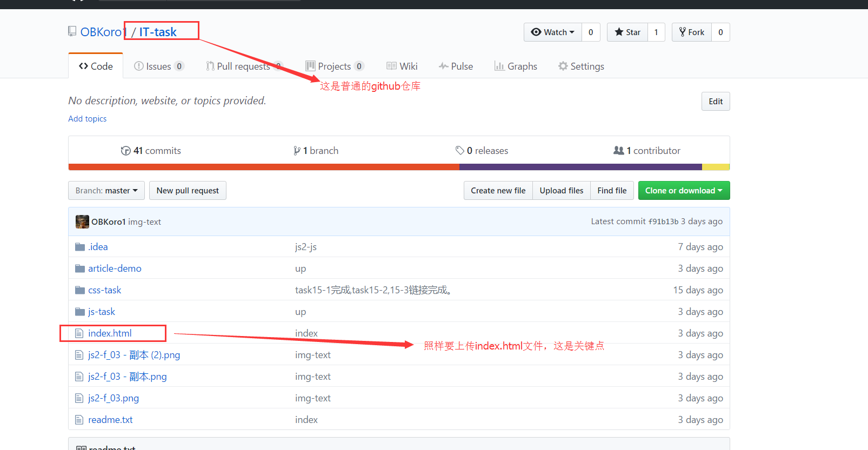Open the commit hash f91b13b
Image resolution: width=868 pixels, height=450 pixels.
click(663, 221)
